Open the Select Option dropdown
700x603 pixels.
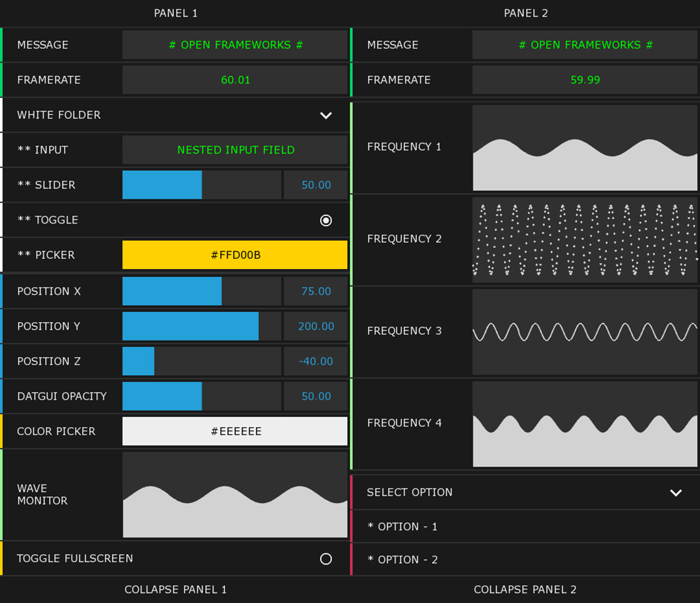coord(675,493)
